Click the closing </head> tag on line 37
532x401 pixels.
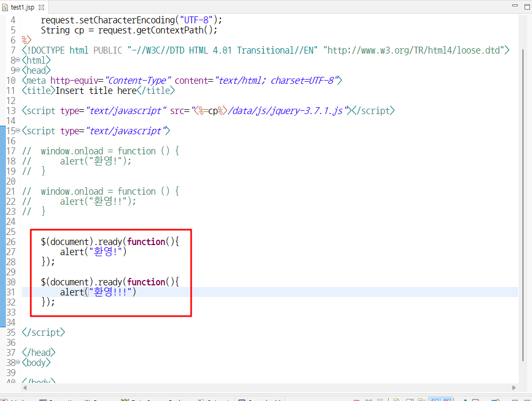[x=39, y=352]
